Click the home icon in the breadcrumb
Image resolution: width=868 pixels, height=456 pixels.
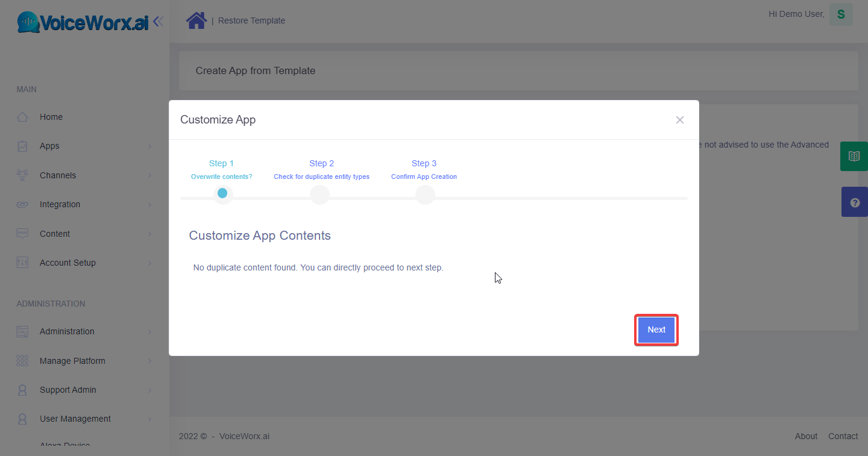click(197, 20)
